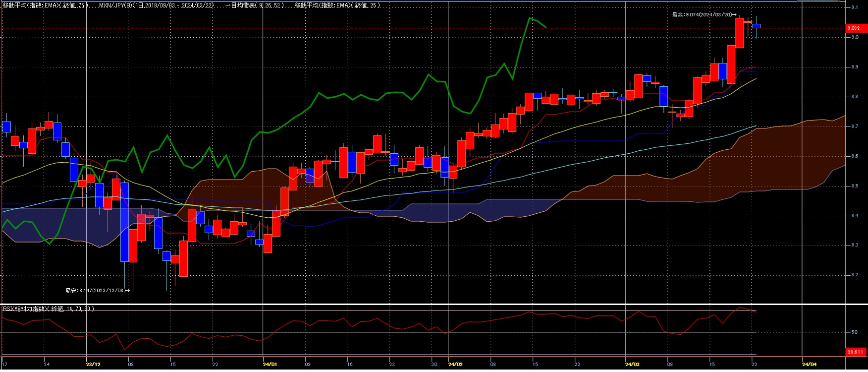This screenshot has height=372, width=868.
Task: Select the 一目均衡表(9,26,52) indicator label
Action: [255, 5]
